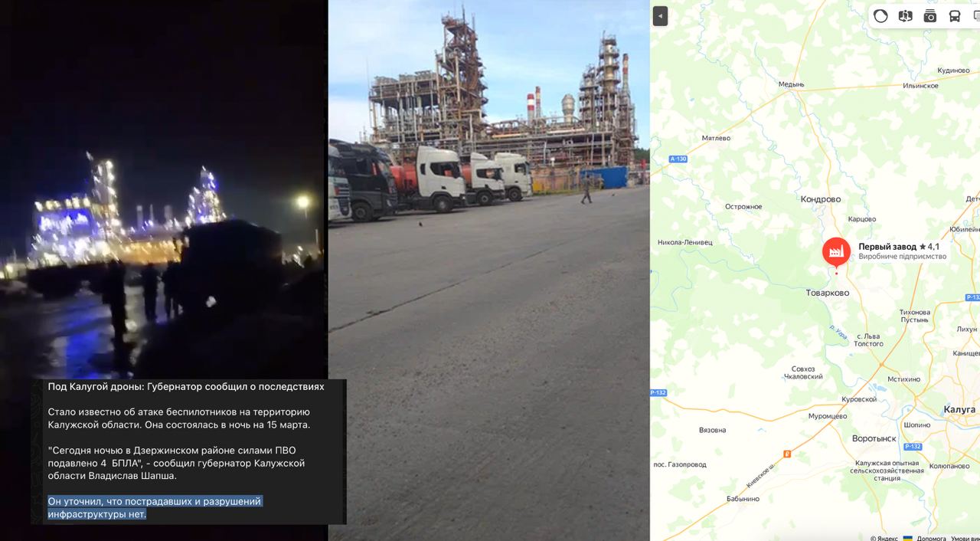Click the highlighted news text sentence
Screen dimensions: 980x541
[155, 507]
